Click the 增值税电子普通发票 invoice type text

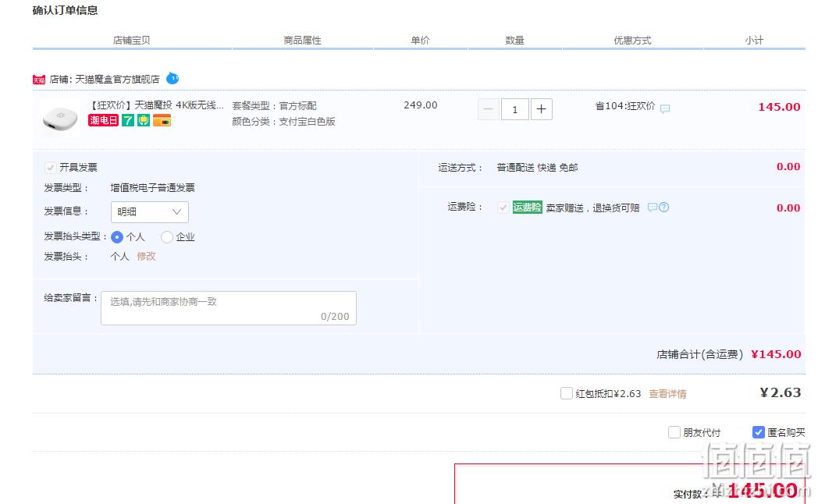153,187
